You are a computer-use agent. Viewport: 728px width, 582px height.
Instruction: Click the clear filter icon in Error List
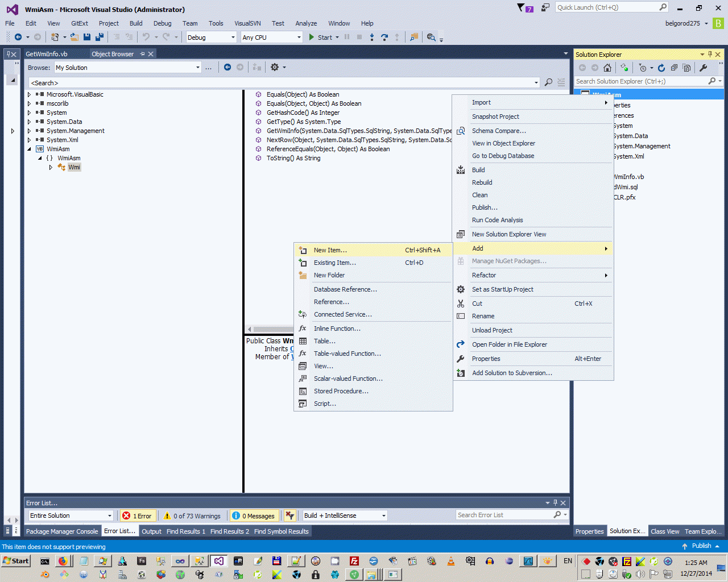[290, 516]
